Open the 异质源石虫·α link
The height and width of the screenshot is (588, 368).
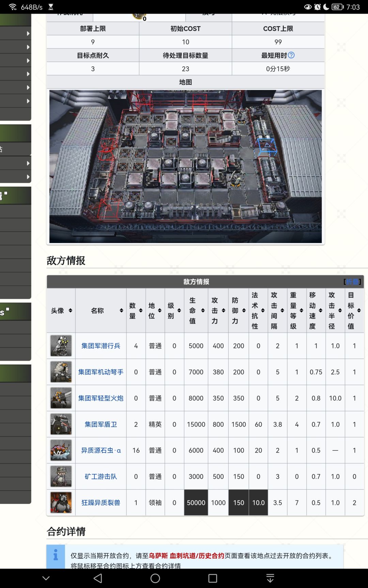coord(101,450)
